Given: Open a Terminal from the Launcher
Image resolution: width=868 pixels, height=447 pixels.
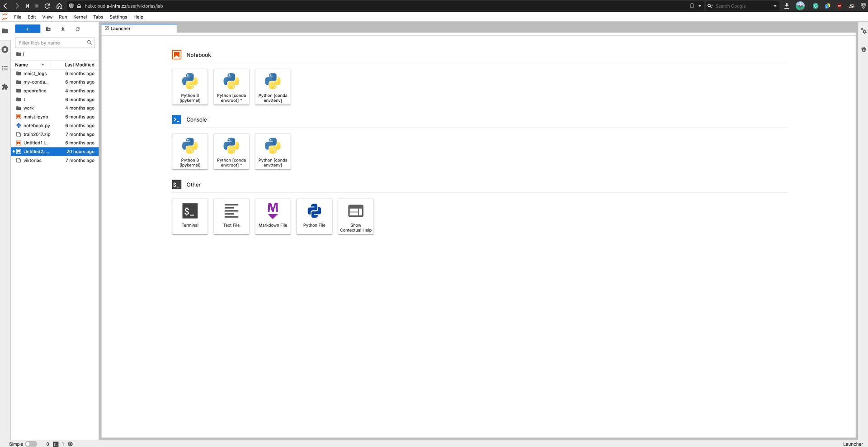Looking at the screenshot, I should tap(189, 216).
